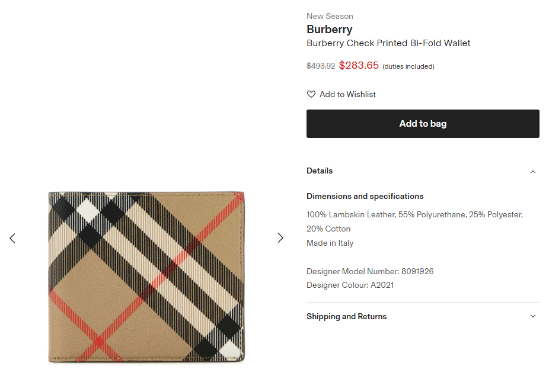Expand the Shipping and Returns chevron
The image size is (549, 392).
[x=532, y=316]
